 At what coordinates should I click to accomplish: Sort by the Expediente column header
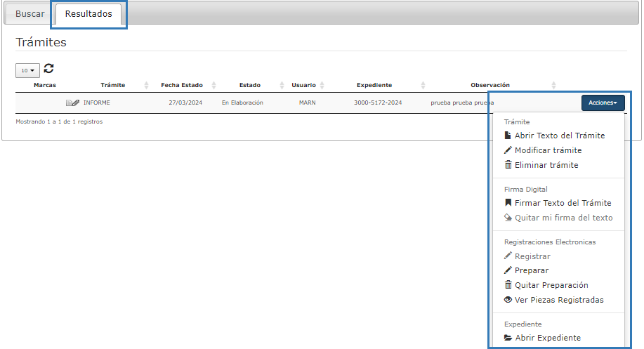point(374,85)
